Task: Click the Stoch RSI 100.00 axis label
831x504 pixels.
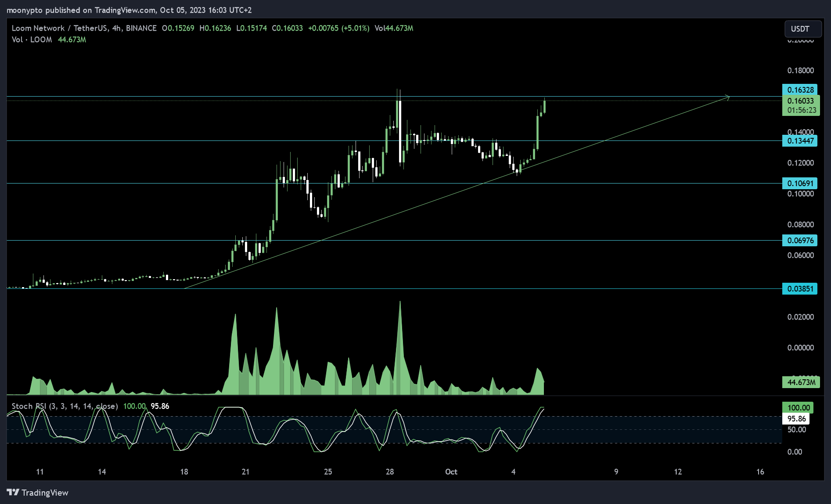Action: 798,407
